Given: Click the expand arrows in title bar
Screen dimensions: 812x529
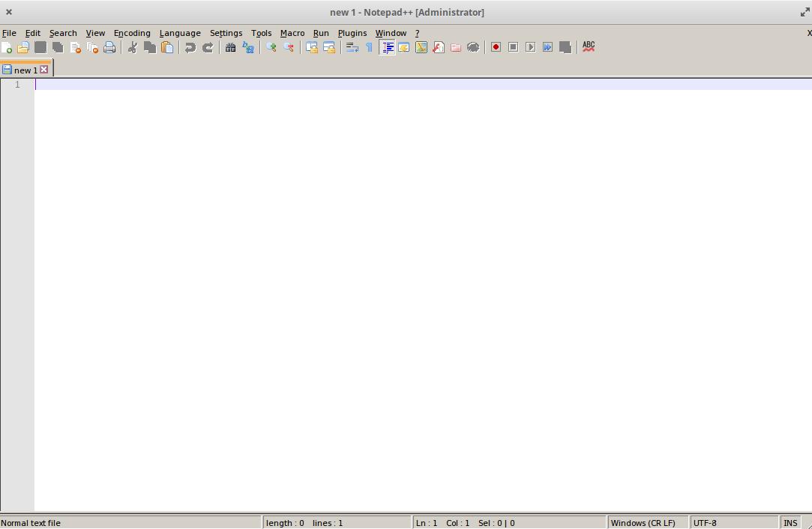Looking at the screenshot, I should coord(805,13).
